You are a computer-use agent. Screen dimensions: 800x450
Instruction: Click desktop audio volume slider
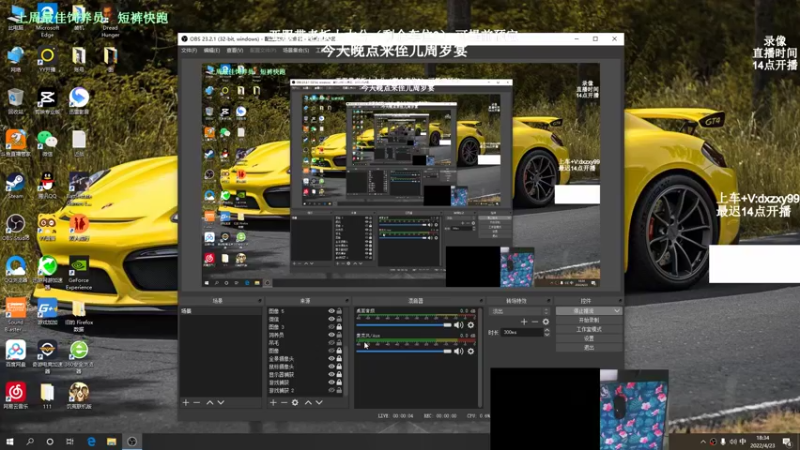[x=404, y=325]
